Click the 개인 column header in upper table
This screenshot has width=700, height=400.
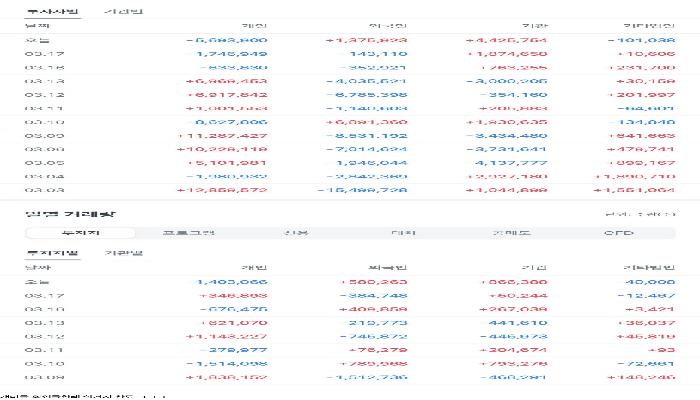[255, 25]
